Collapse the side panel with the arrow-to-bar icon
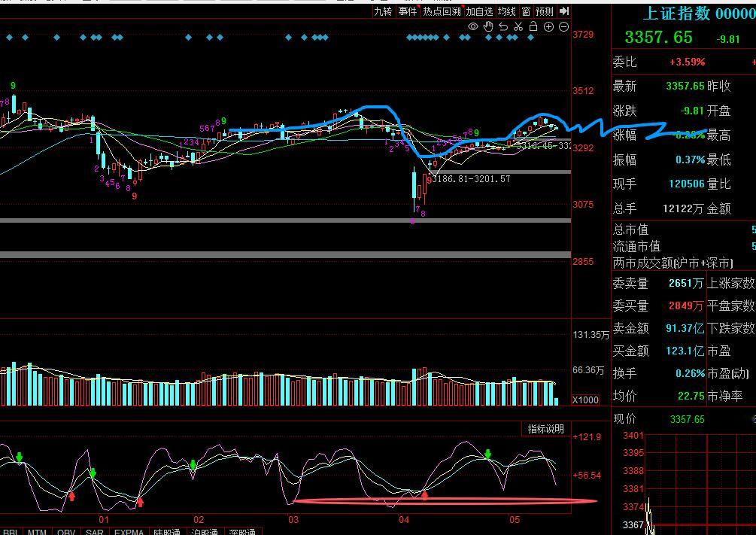The width and height of the screenshot is (756, 535). tap(564, 11)
